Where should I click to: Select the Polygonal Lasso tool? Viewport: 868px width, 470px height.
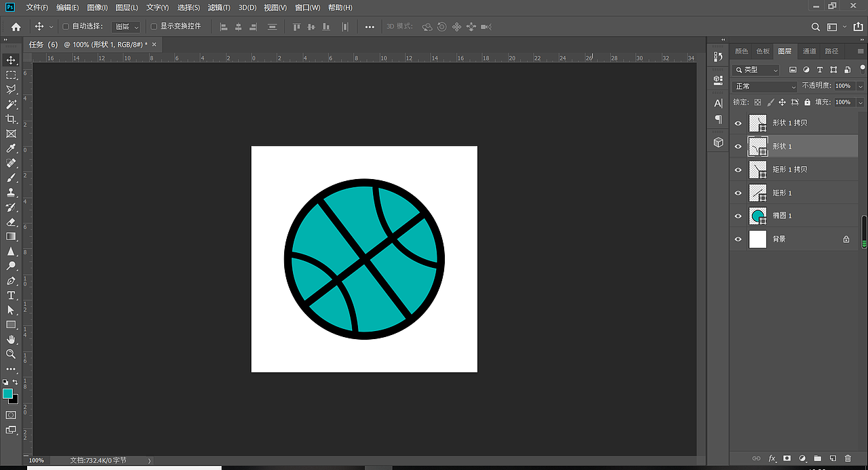click(11, 90)
